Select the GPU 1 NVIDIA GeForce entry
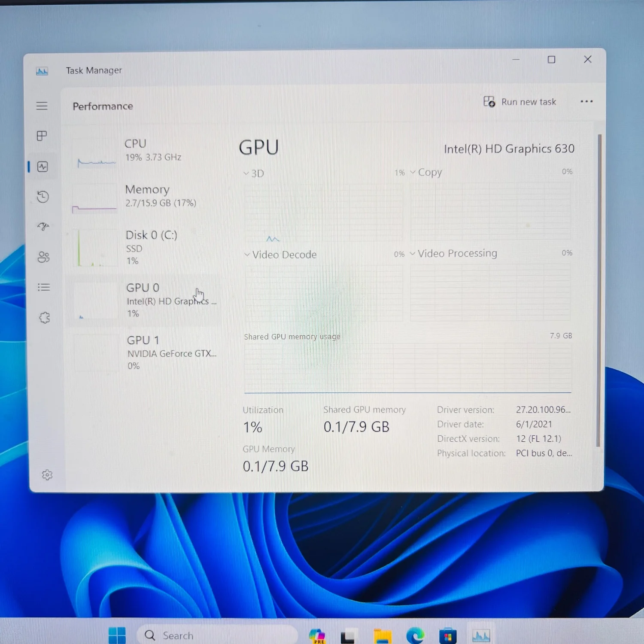This screenshot has width=644, height=644. [x=146, y=353]
